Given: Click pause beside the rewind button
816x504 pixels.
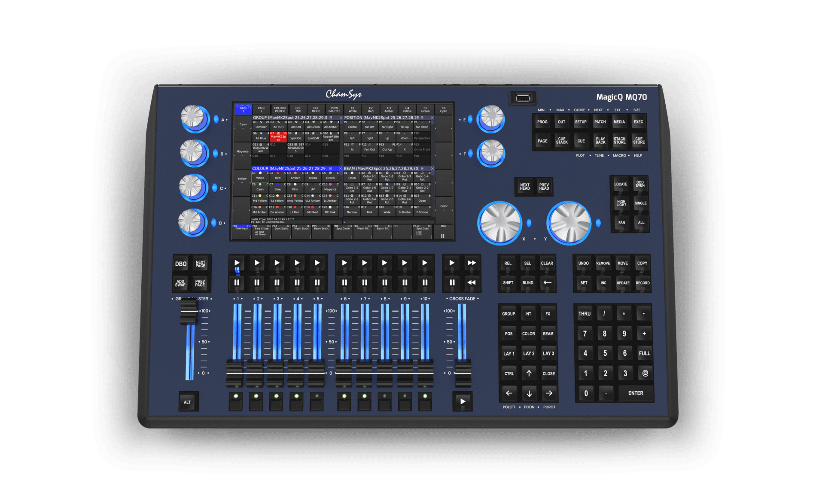Looking at the screenshot, I should coord(452,282).
